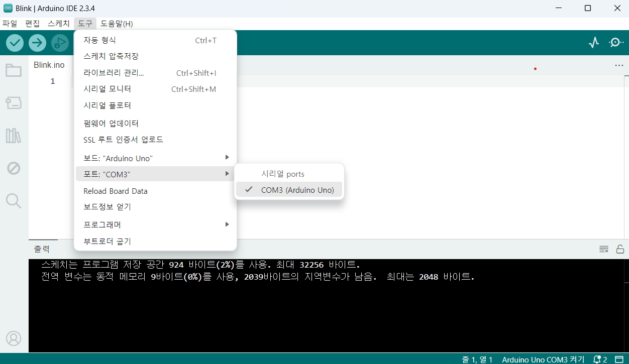The width and height of the screenshot is (629, 364).
Task: Click the Verify checkmark button
Action: tap(15, 43)
